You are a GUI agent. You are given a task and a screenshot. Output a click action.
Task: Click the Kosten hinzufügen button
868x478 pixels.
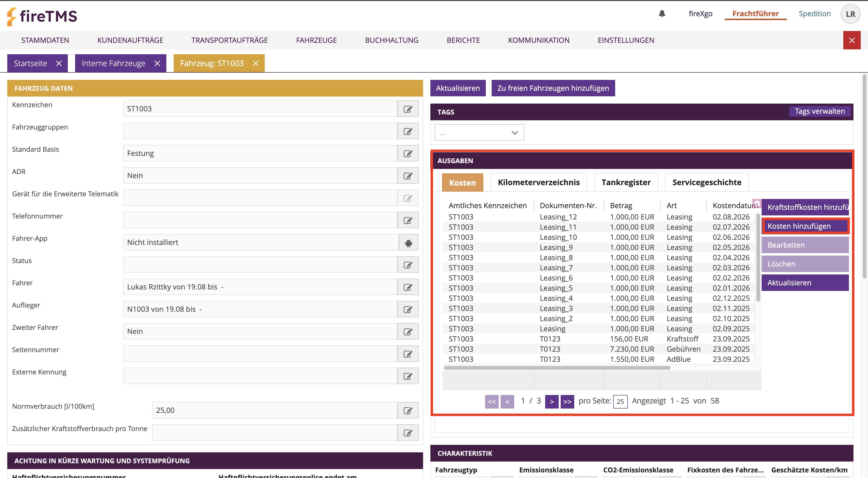coord(805,226)
